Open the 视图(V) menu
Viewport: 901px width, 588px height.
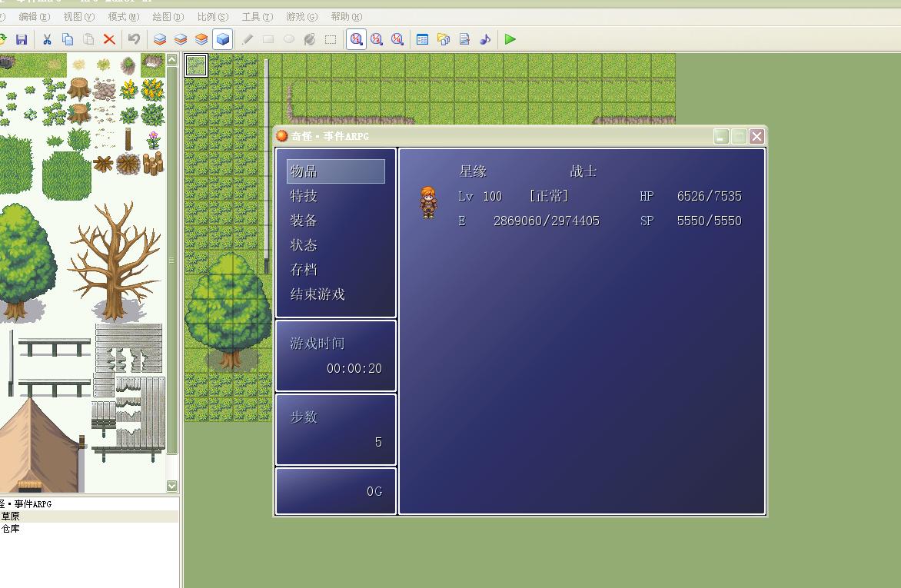click(78, 17)
